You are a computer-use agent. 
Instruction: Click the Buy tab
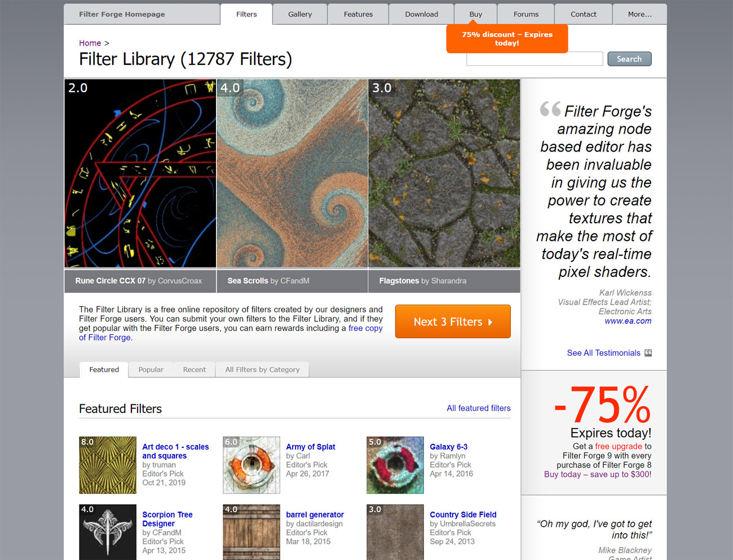pos(476,14)
